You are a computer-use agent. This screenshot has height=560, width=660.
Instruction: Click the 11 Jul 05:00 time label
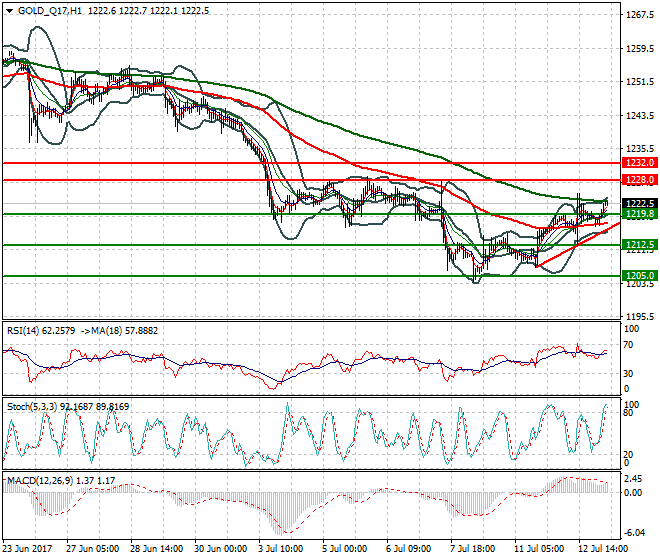click(x=540, y=549)
